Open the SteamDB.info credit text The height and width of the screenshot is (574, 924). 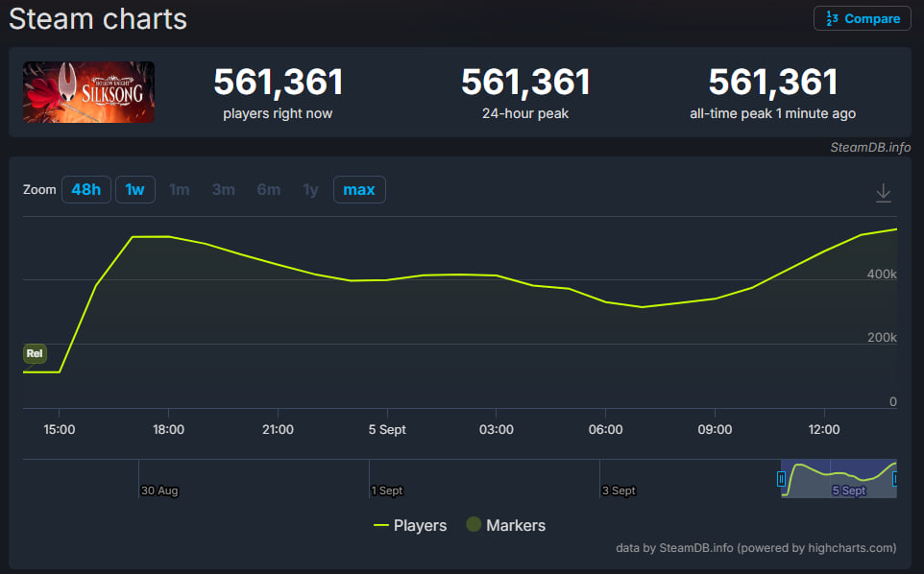pyautogui.click(x=870, y=147)
